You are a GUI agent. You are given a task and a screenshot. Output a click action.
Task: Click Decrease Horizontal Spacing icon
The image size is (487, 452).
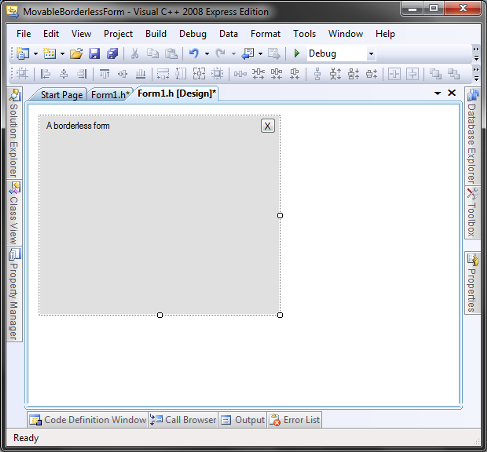[x=276, y=74]
